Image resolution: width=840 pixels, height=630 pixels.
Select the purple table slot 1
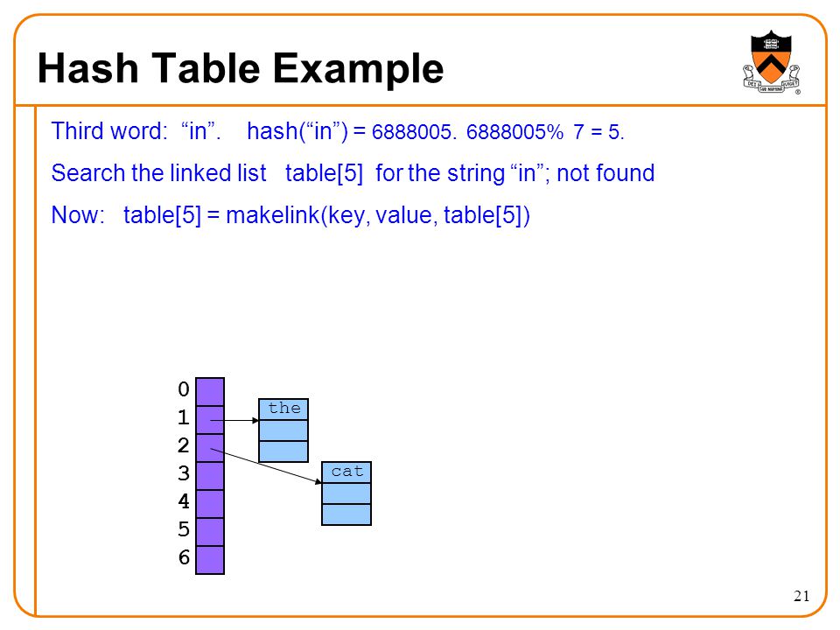click(x=210, y=420)
